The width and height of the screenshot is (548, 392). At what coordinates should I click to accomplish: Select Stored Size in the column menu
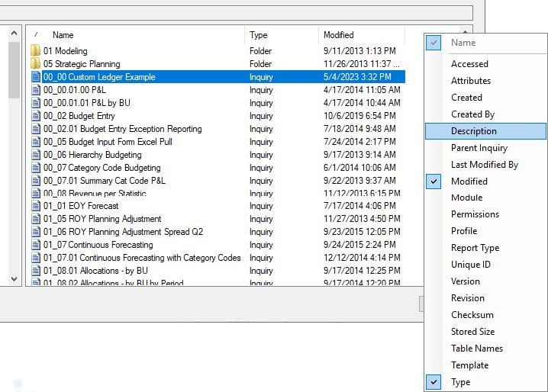coord(472,332)
